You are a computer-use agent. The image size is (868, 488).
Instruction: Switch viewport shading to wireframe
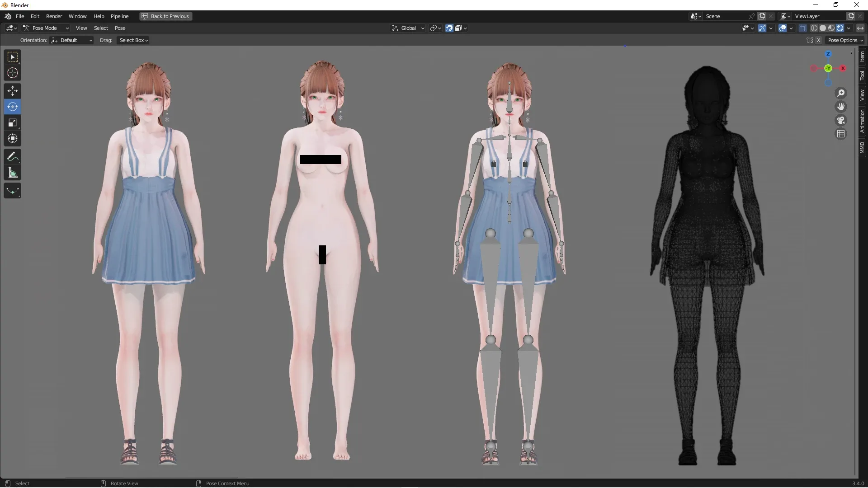pos(814,28)
